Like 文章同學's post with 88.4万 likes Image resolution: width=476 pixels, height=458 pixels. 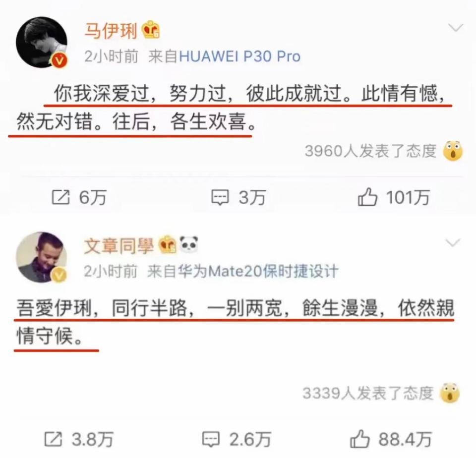[x=391, y=439]
